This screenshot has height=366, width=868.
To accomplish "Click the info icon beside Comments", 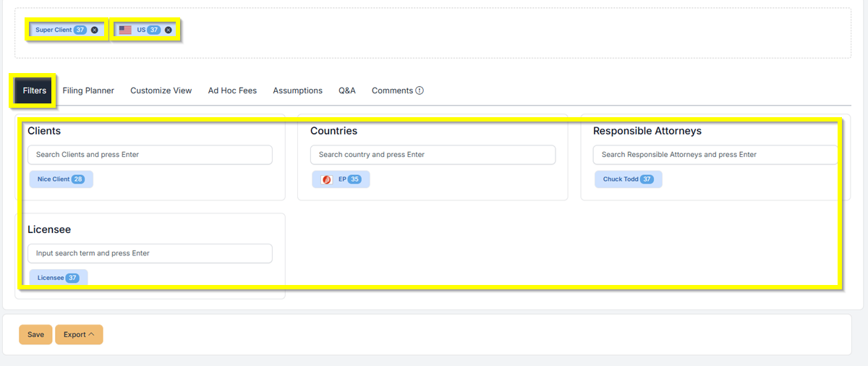I will [420, 91].
